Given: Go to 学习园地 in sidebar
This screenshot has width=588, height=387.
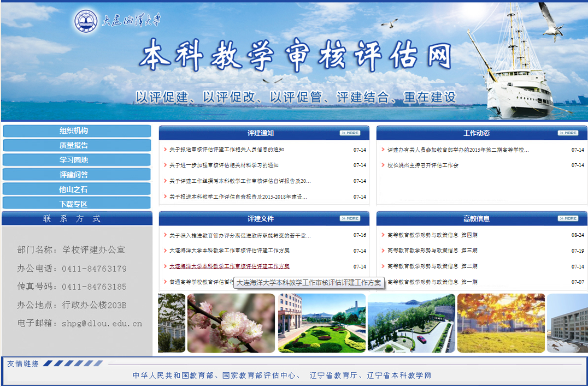Looking at the screenshot, I should click(77, 160).
